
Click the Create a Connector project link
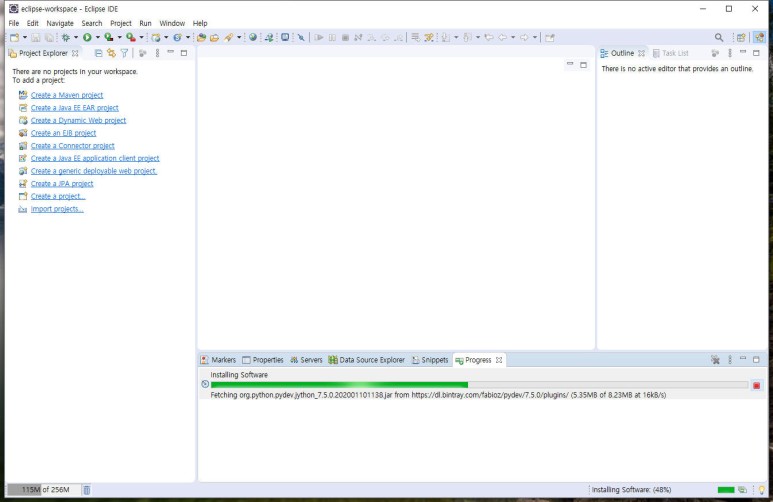pos(72,146)
